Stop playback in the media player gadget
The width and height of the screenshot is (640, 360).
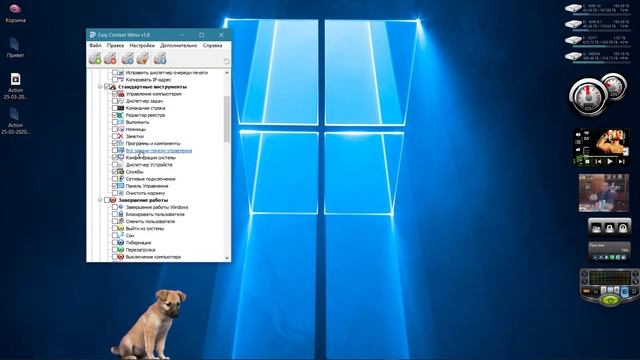click(x=587, y=162)
